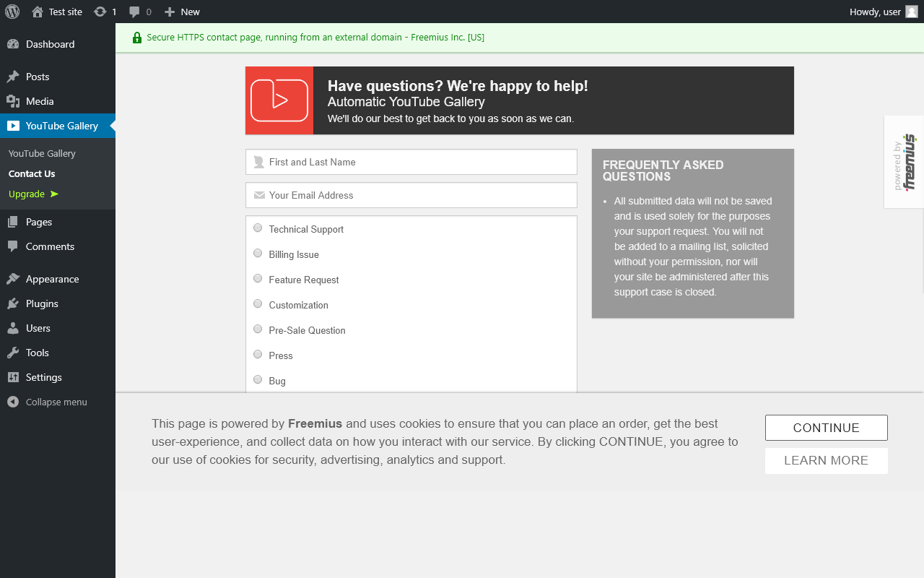Click the Have questions? We're happy to help! heading
The height and width of the screenshot is (578, 924).
[x=458, y=86]
